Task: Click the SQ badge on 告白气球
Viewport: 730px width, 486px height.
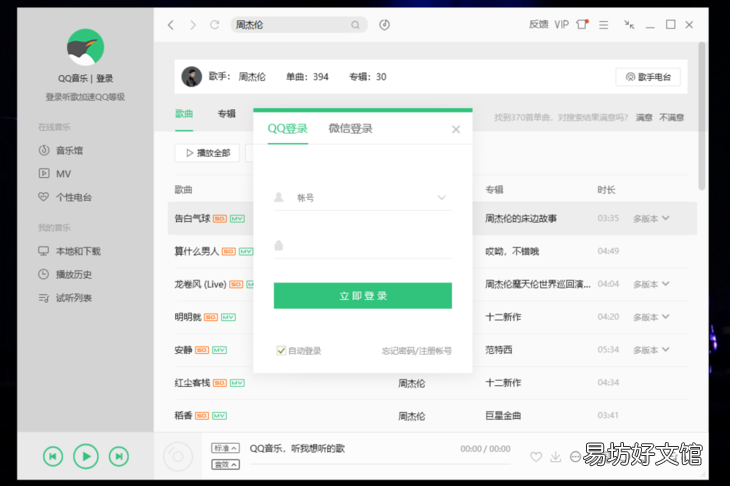Action: click(x=220, y=219)
